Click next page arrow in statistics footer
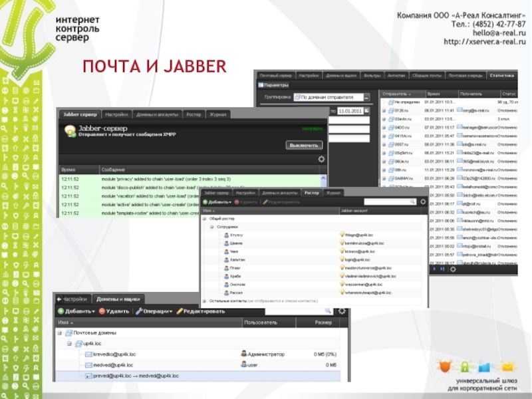Image resolution: width=532 pixels, height=399 pixels. pyautogui.click(x=434, y=269)
